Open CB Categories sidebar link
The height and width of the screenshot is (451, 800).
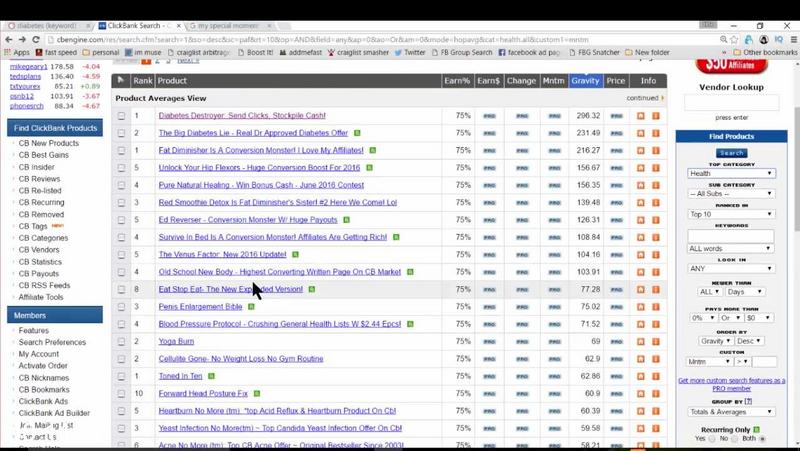point(43,238)
